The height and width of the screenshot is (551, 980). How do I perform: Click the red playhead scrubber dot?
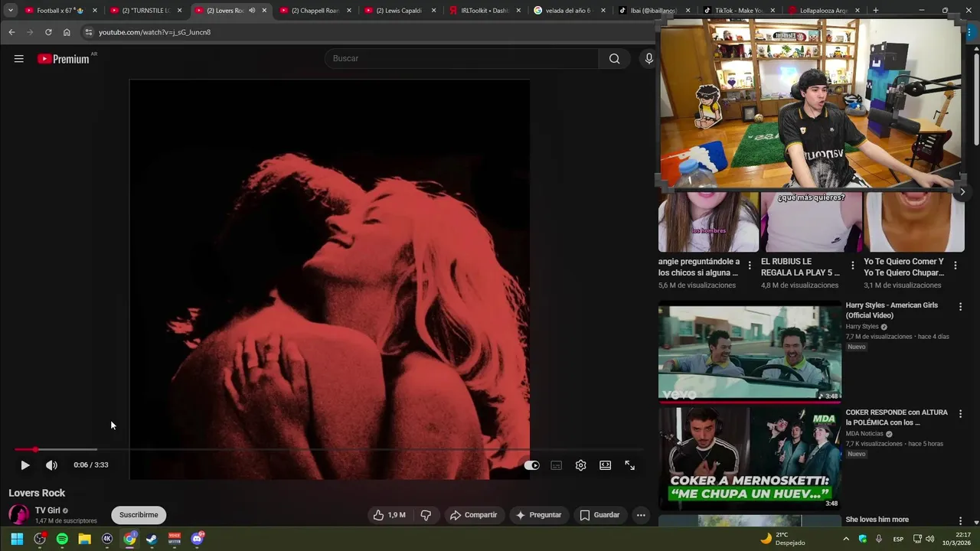34,449
